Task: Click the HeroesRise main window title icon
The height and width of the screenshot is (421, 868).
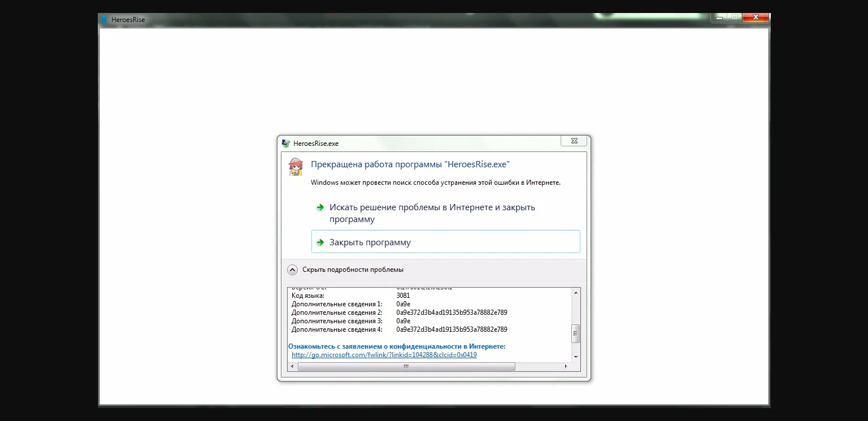Action: pos(104,20)
